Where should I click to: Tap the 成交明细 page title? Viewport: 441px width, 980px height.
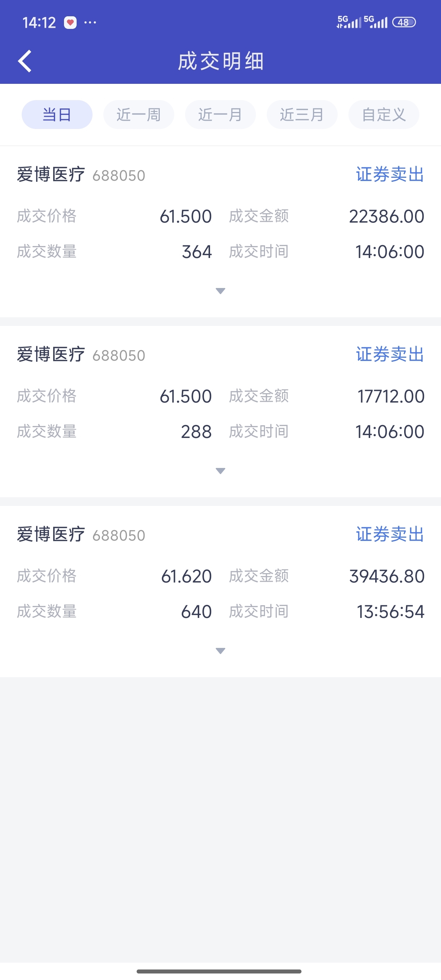[221, 61]
